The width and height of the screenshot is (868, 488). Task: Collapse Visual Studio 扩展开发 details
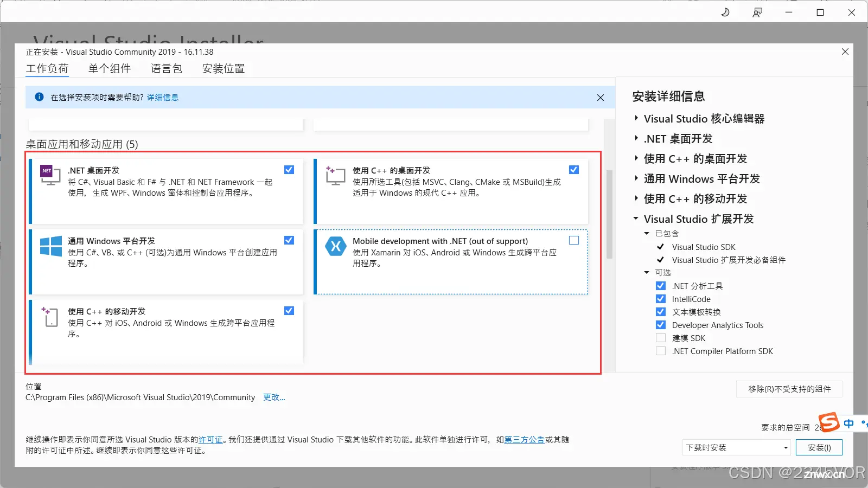click(x=636, y=219)
